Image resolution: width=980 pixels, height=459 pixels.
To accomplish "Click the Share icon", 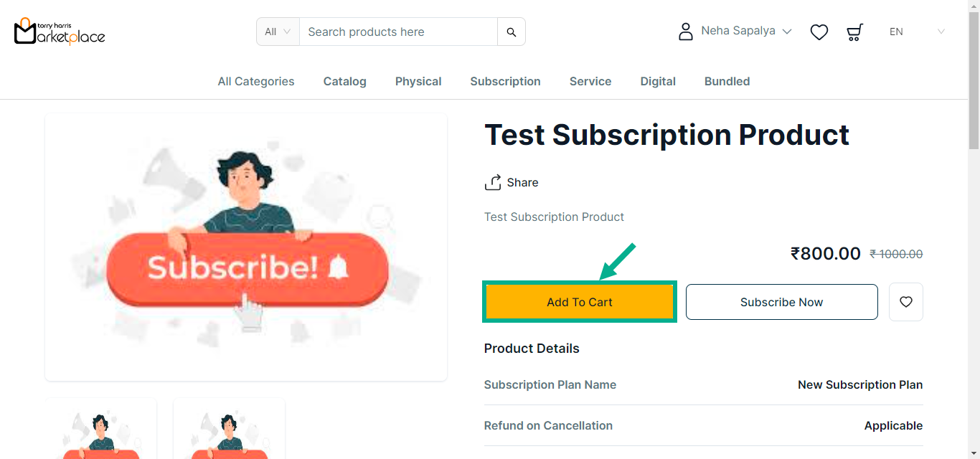I will pyautogui.click(x=493, y=182).
